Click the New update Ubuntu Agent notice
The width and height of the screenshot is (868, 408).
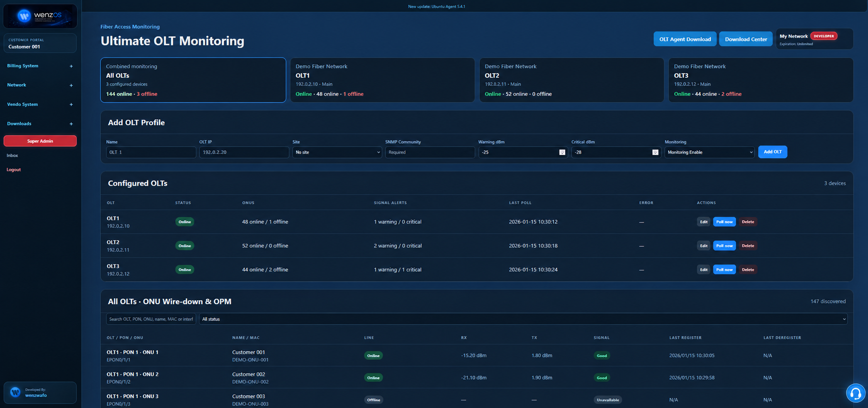pyautogui.click(x=437, y=7)
